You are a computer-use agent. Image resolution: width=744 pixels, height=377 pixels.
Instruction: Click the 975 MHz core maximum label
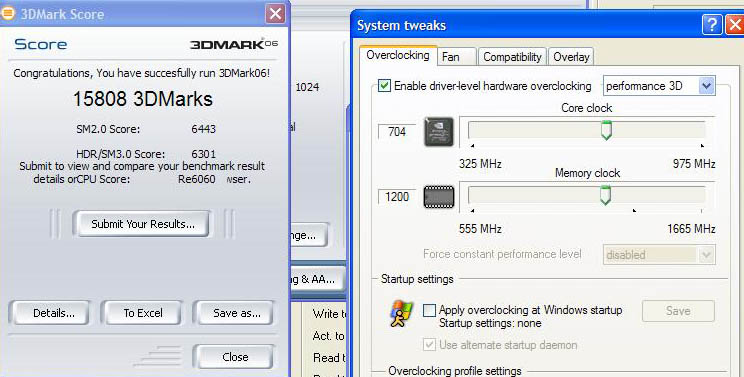coord(694,164)
